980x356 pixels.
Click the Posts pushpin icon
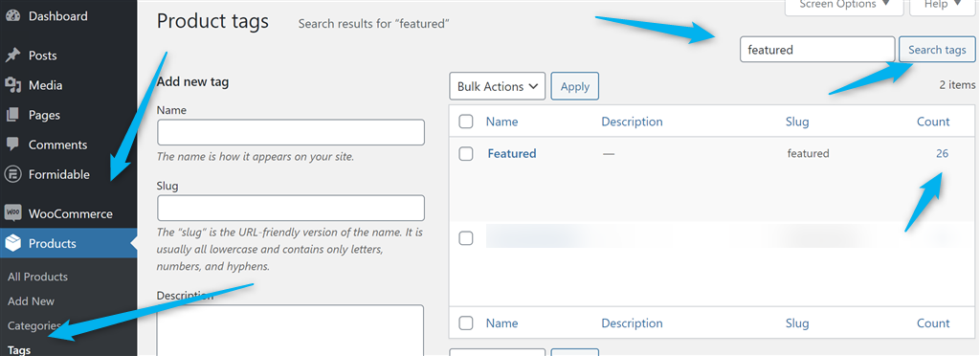coord(12,56)
